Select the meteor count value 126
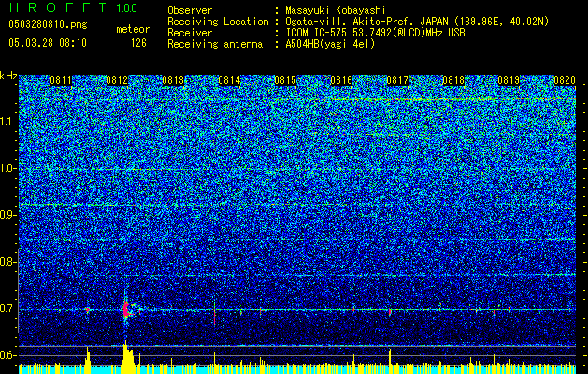The height and width of the screenshot is (374, 588). (138, 43)
